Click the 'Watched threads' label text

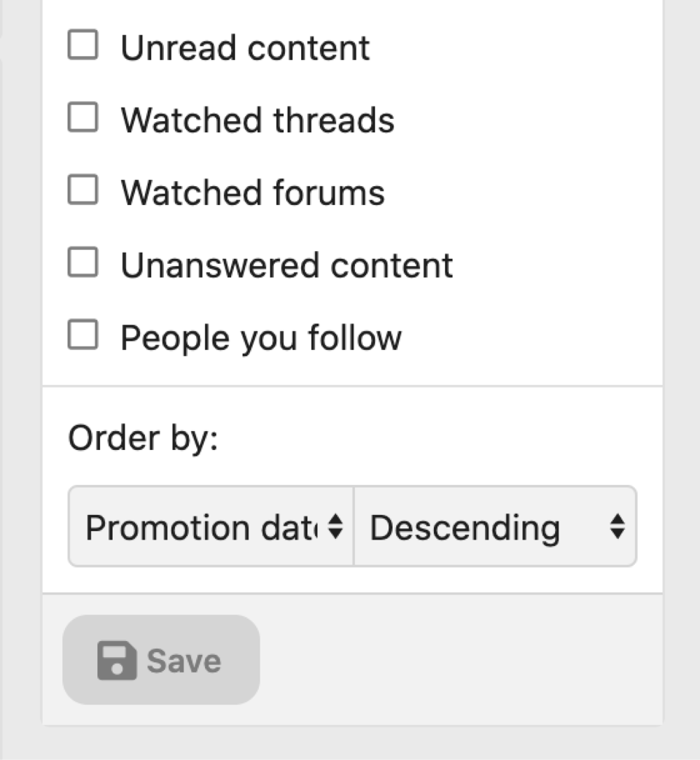click(x=258, y=120)
